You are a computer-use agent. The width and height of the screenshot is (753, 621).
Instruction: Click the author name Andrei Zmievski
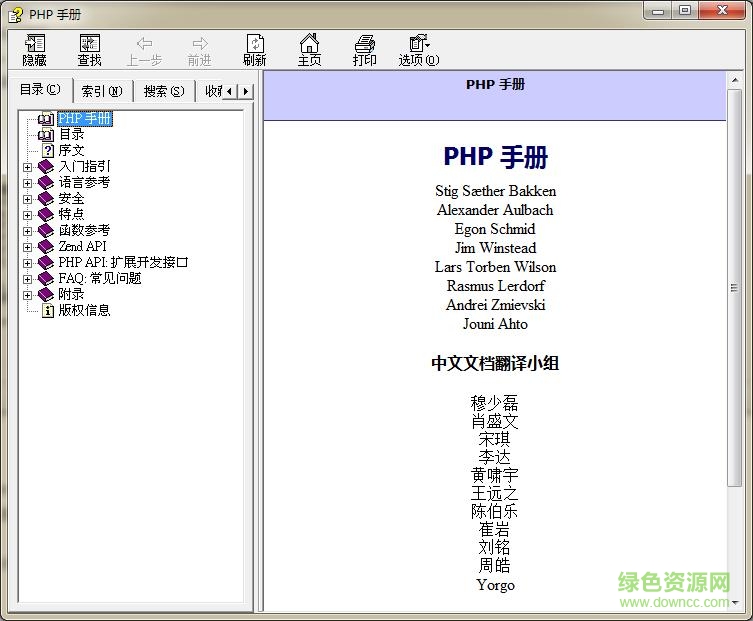(496, 305)
